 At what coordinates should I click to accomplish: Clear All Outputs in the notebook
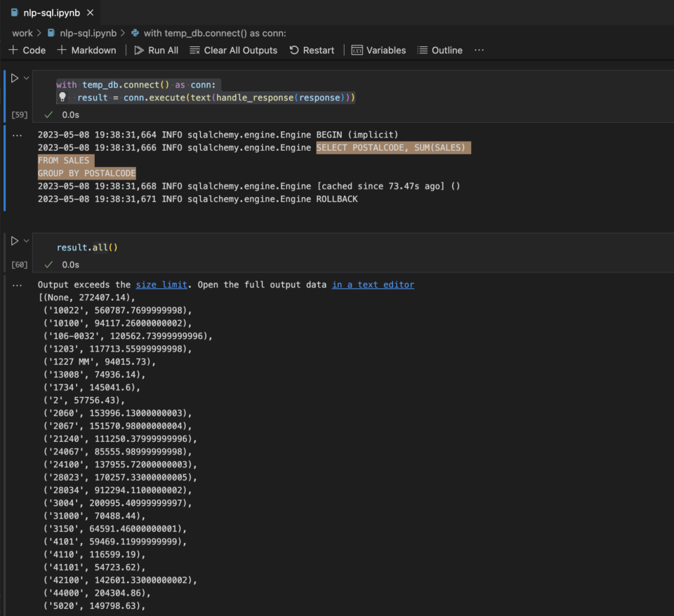click(233, 51)
